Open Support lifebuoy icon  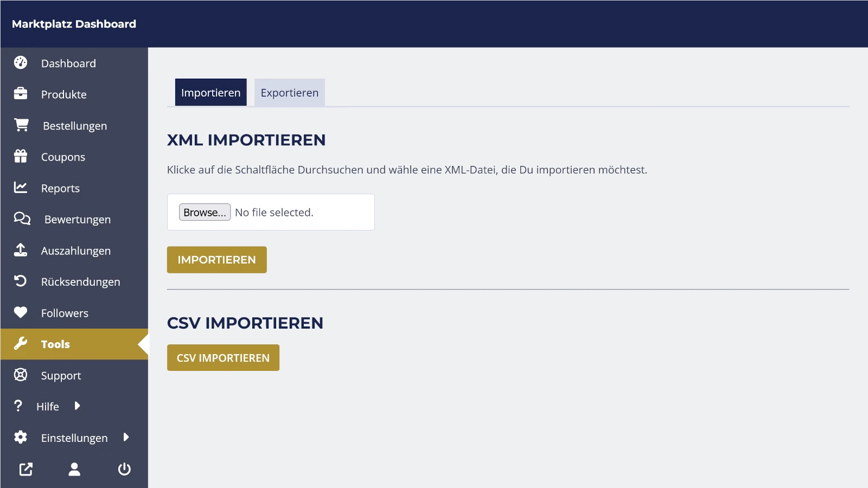click(21, 375)
